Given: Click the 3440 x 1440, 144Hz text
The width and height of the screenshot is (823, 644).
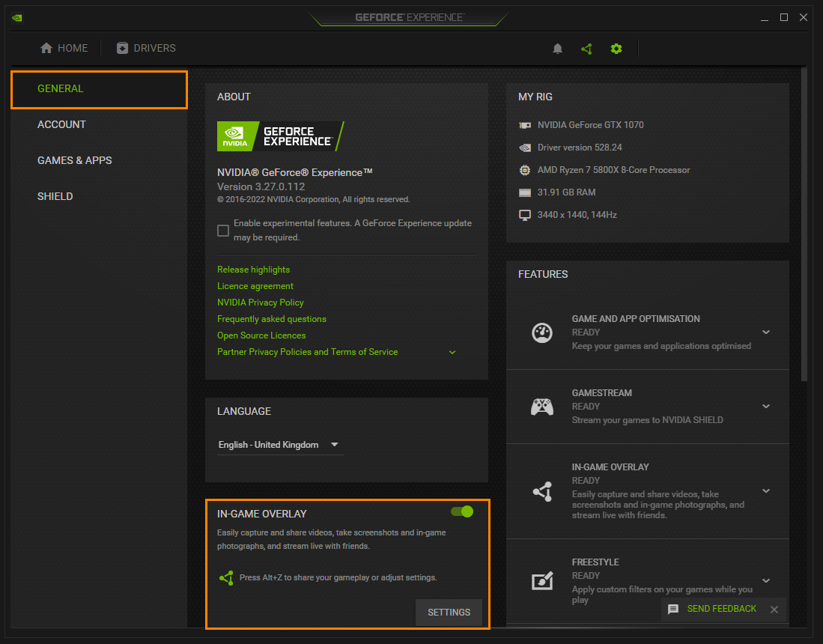Looking at the screenshot, I should point(577,215).
